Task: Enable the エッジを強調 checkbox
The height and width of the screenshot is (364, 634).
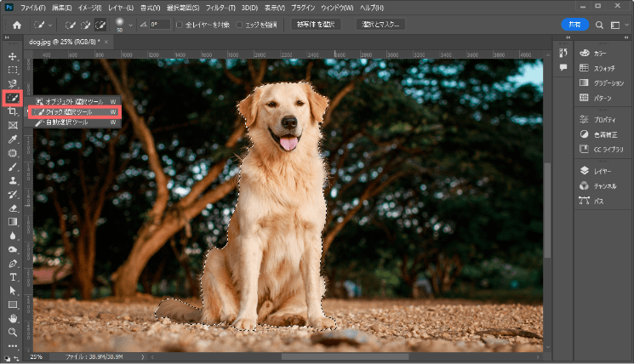Action: click(239, 25)
